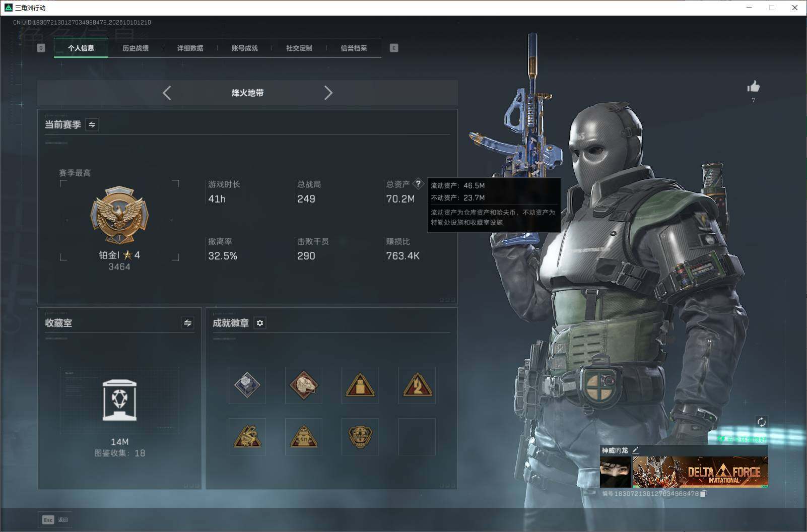Select the player avatar portrait
The height and width of the screenshot is (532, 807).
[x=616, y=472]
